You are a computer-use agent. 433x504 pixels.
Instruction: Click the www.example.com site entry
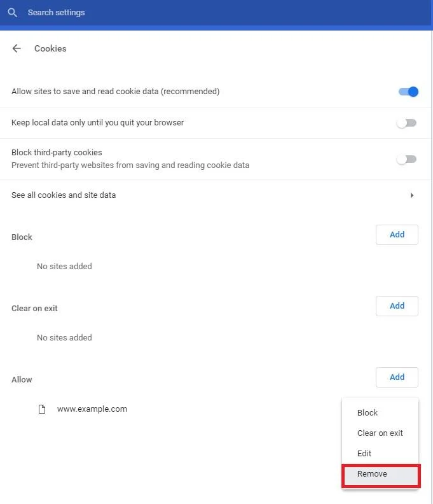click(x=92, y=409)
